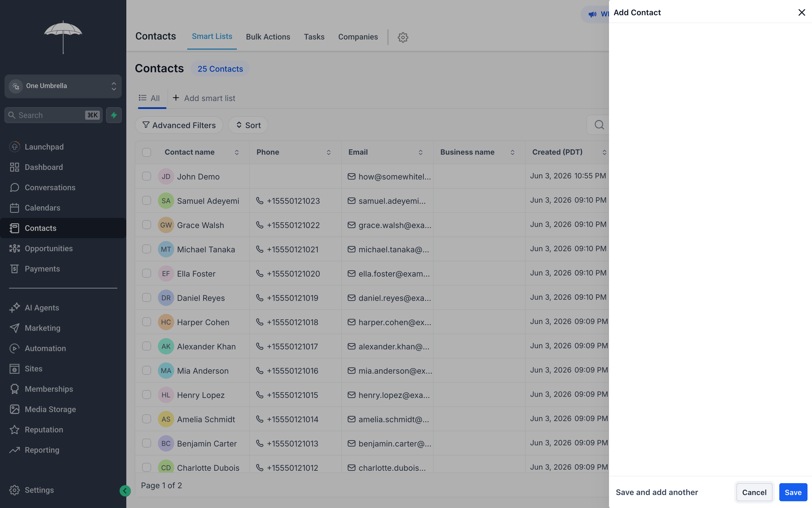Click the phone icon for Henry Lopez
The width and height of the screenshot is (812, 508).
[x=259, y=395]
